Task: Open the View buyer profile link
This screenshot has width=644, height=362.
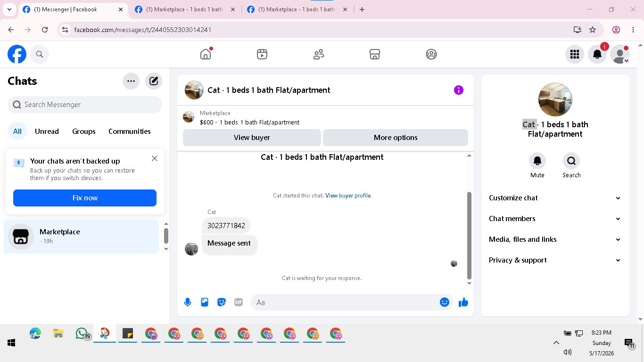Action: (348, 196)
